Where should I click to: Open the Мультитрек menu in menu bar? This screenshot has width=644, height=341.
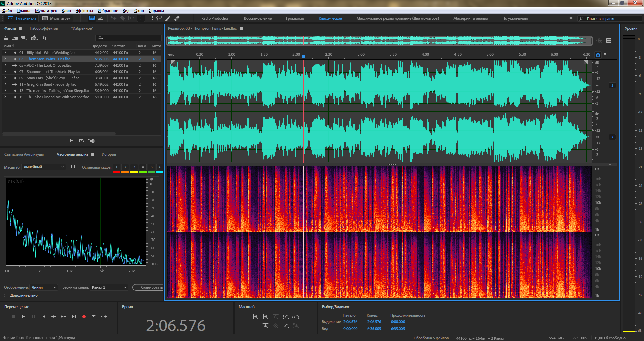tap(46, 11)
